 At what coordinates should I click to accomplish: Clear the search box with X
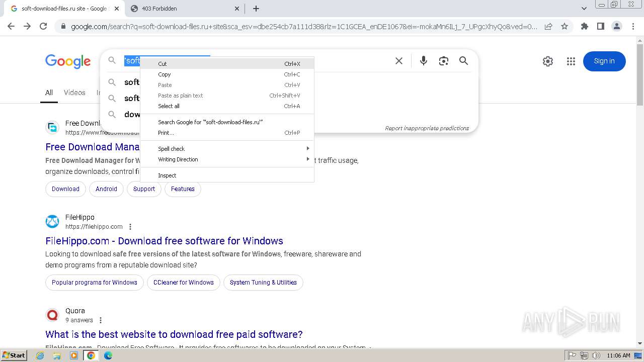(x=399, y=61)
